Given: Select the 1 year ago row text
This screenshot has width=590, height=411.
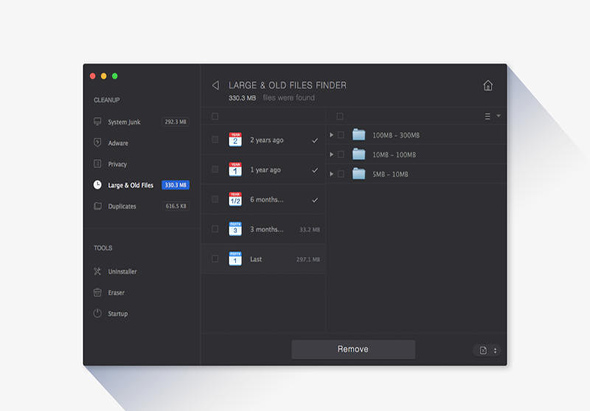Looking at the screenshot, I should [265, 170].
